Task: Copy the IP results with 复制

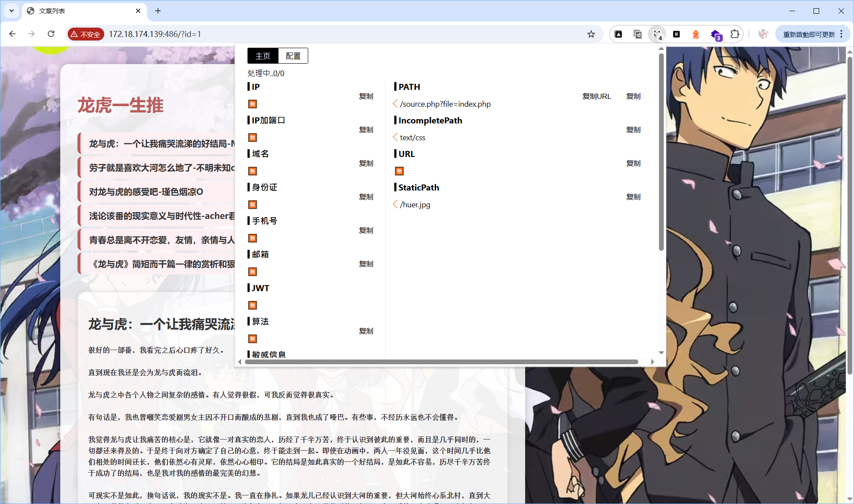Action: tap(366, 96)
